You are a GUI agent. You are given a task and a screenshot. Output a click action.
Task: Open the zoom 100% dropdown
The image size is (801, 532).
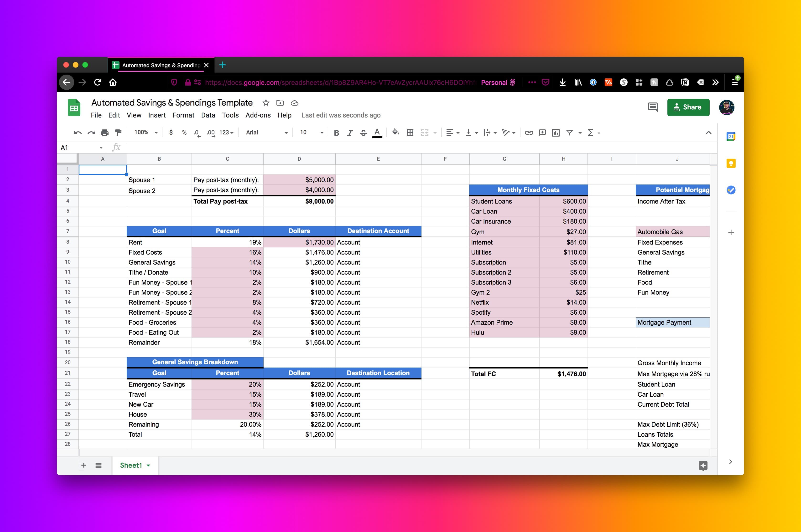coord(146,133)
